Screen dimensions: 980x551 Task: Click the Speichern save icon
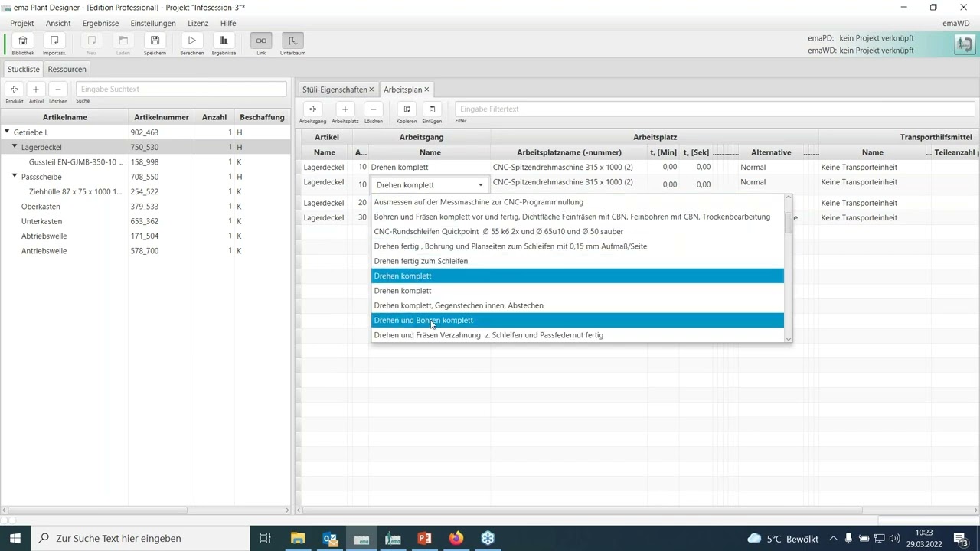pos(155,41)
